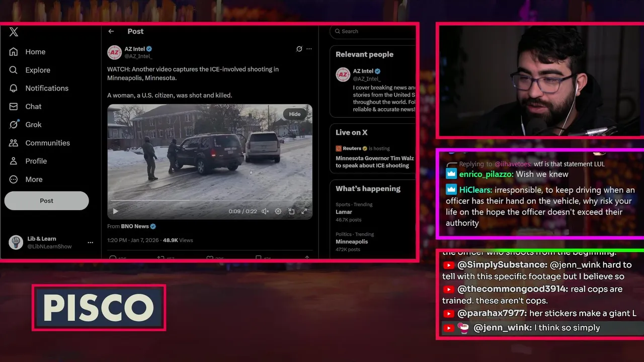Click @SimplySubstance chat username

pos(502,265)
